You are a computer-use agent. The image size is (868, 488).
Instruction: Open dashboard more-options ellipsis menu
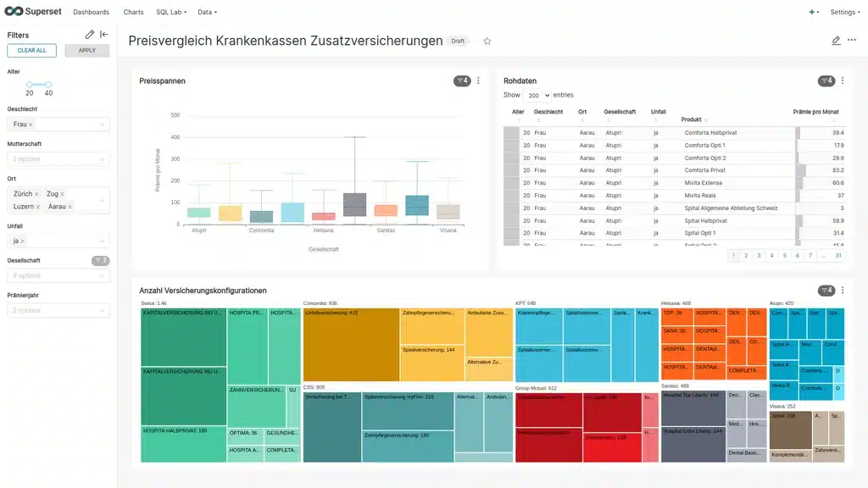pos(851,40)
